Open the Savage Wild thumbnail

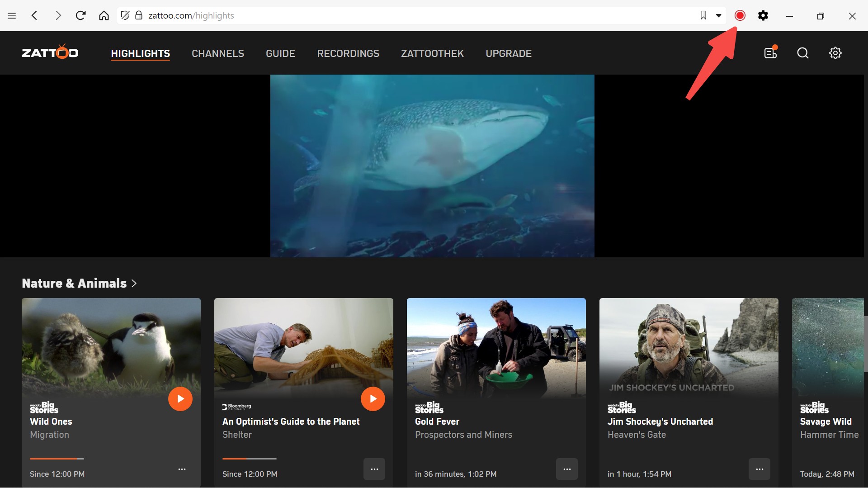tap(828, 347)
